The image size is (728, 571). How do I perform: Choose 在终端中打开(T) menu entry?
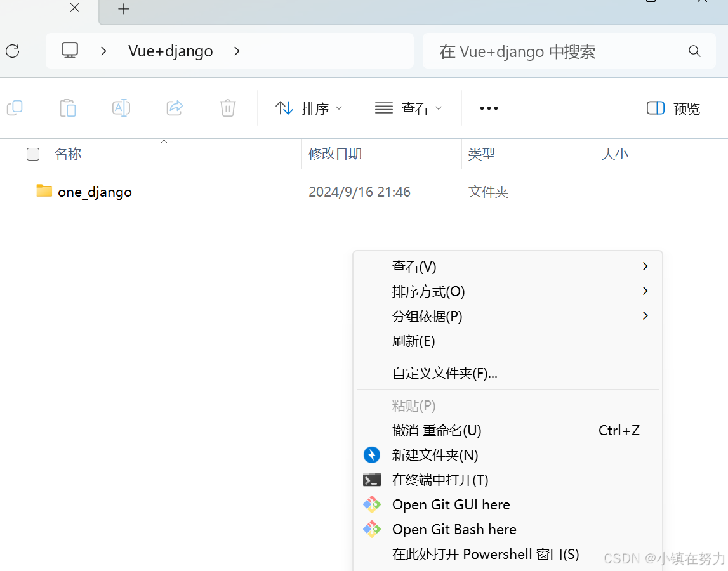point(508,480)
